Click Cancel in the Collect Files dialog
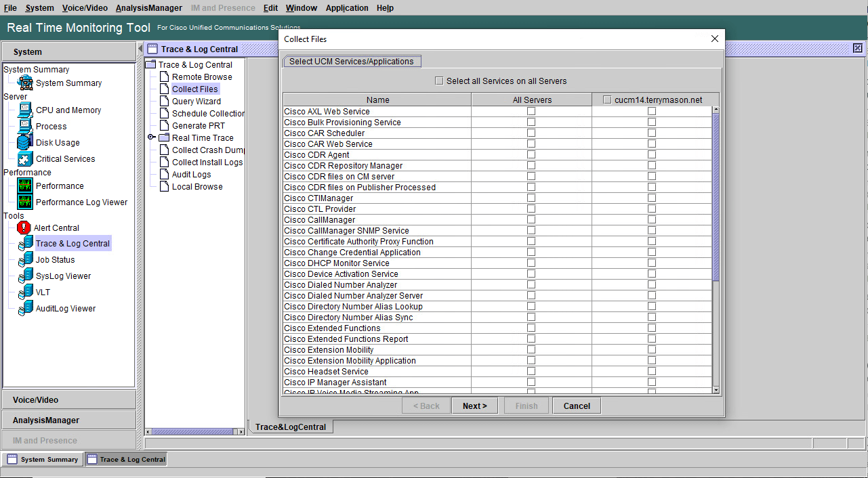The width and height of the screenshot is (868, 478). point(577,406)
